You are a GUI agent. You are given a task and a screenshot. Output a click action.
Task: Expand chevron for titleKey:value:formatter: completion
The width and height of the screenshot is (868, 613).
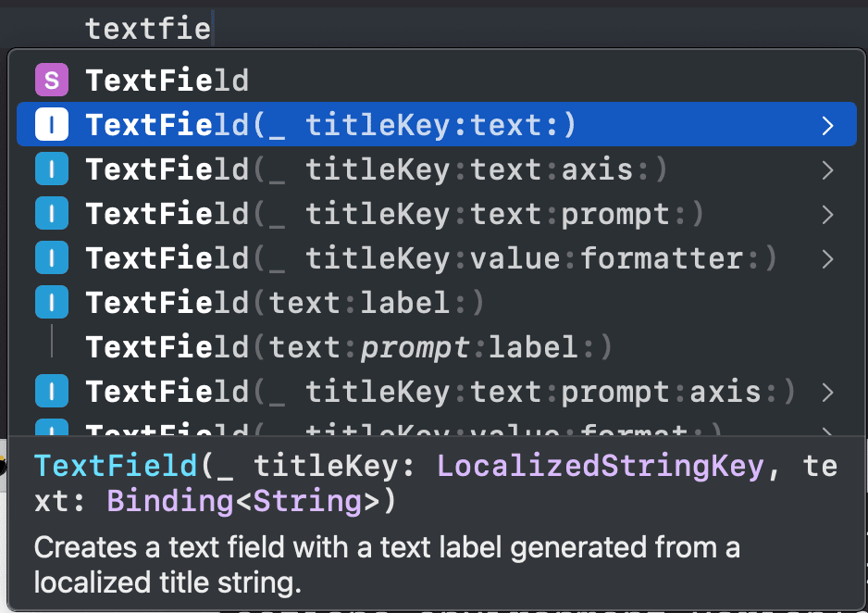pyautogui.click(x=827, y=258)
